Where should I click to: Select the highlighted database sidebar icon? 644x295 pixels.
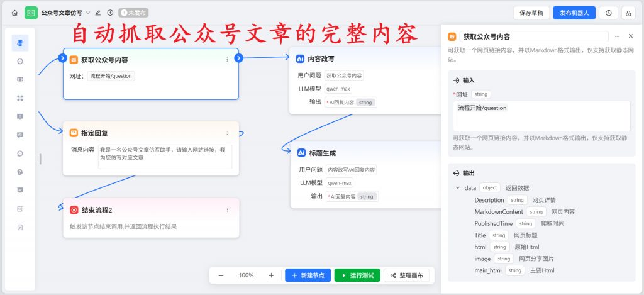tap(20, 43)
